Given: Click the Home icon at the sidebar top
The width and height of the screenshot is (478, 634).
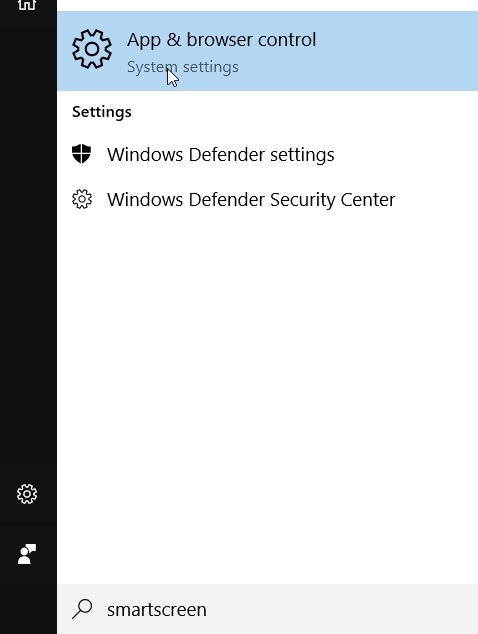Looking at the screenshot, I should pos(27,4).
